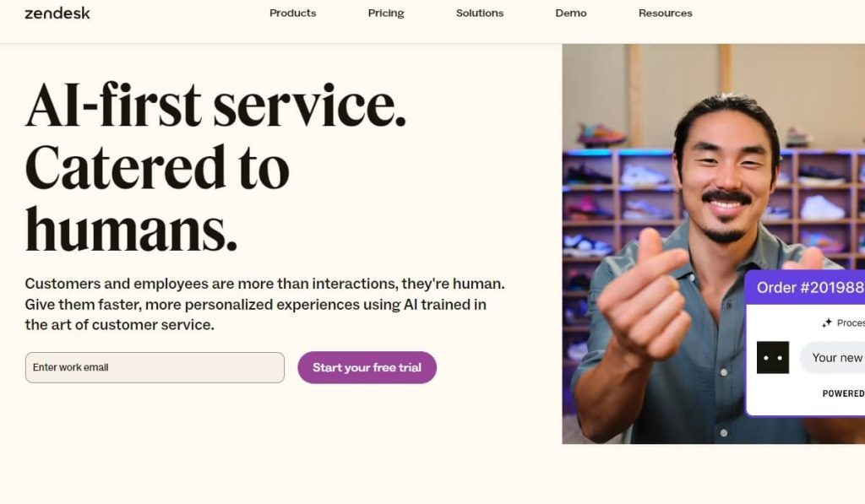Viewport: 865px width, 504px height.
Task: Click the zendesk logo
Action: coord(55,13)
